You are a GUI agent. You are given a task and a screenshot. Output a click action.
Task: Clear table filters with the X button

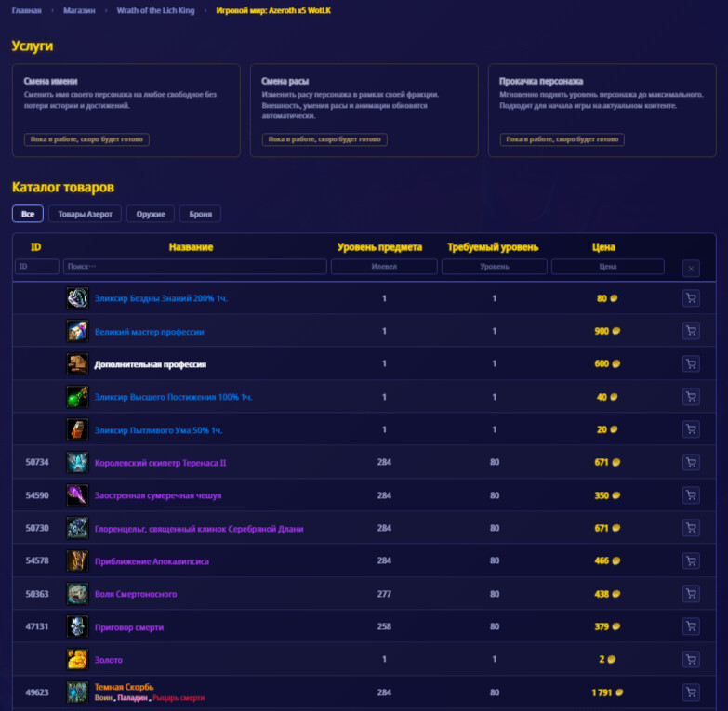tap(691, 269)
